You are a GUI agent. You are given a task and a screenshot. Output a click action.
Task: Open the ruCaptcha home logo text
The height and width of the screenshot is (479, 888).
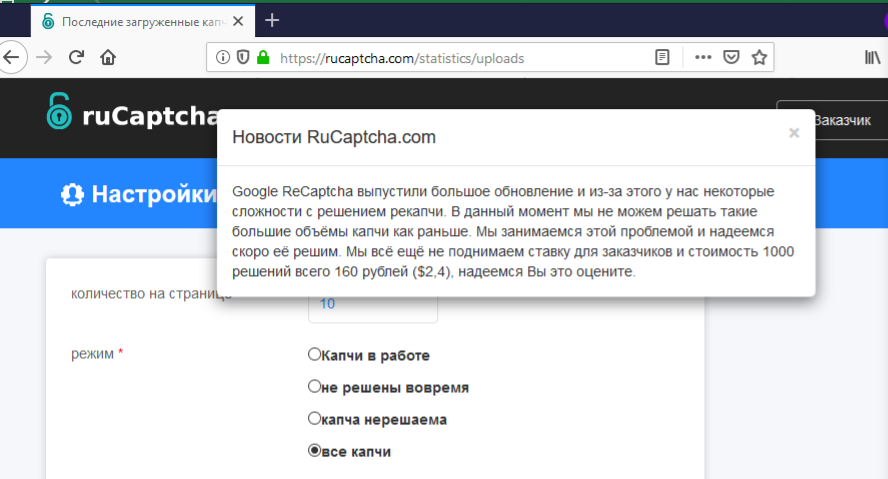150,116
